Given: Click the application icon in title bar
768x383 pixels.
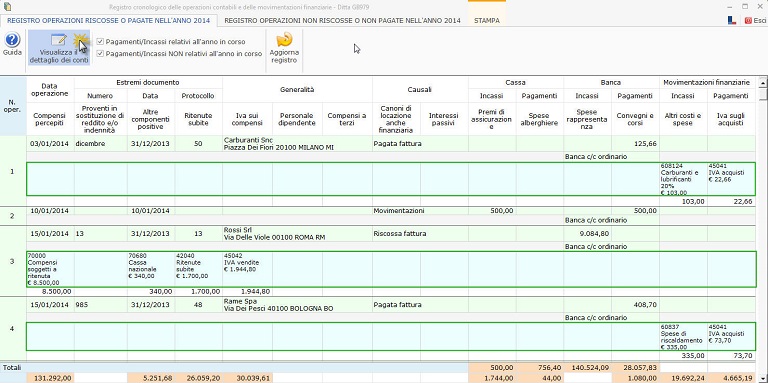Looking at the screenshot, I should pos(6,7).
